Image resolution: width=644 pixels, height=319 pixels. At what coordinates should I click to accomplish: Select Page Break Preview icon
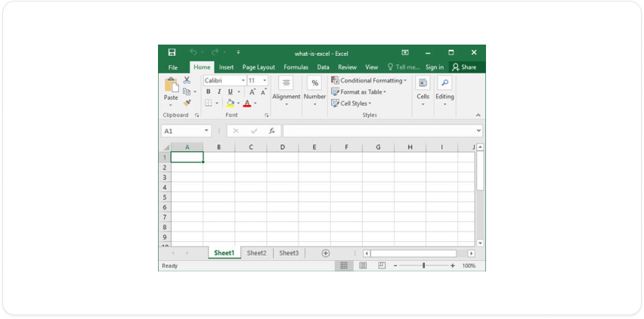click(382, 265)
